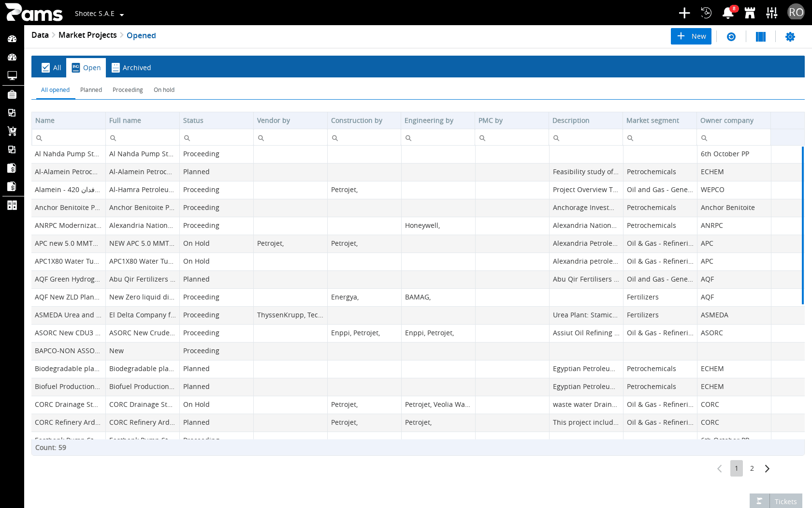
Task: Sort by the Name column header
Action: (x=69, y=120)
